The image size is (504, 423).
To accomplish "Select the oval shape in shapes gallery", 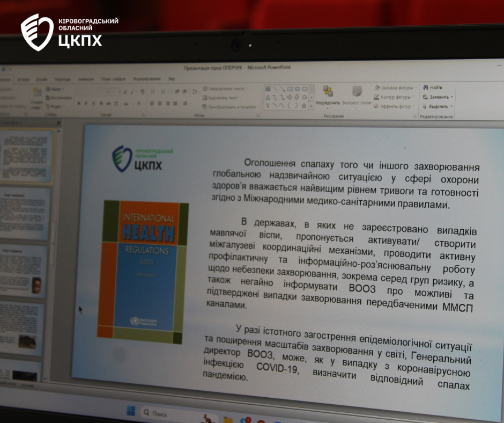I will 297,89.
